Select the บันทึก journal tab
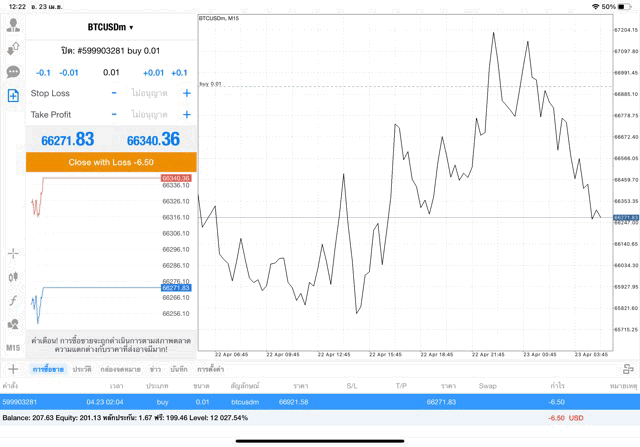 179,370
